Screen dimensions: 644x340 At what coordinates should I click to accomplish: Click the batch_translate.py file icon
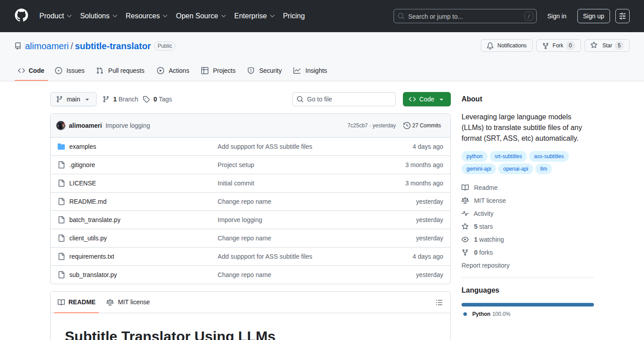(x=61, y=220)
